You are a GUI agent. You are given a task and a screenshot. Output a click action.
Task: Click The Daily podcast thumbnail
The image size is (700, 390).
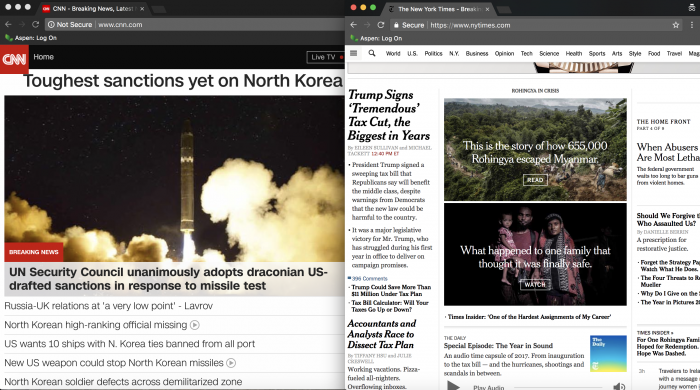pos(608,353)
